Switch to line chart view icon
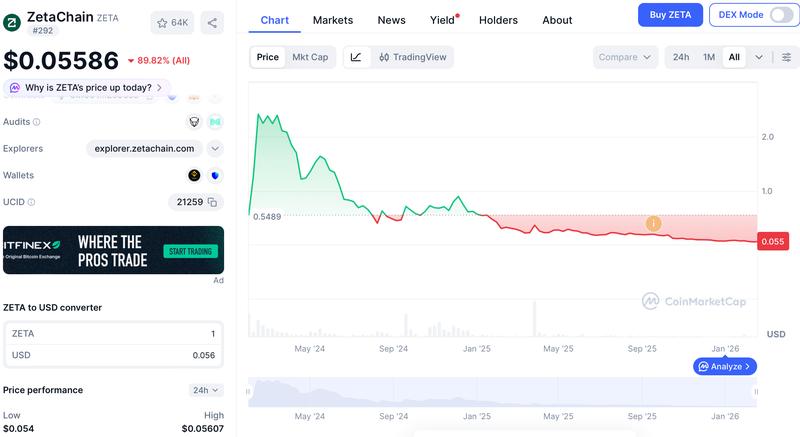This screenshot has height=437, width=800. point(356,57)
